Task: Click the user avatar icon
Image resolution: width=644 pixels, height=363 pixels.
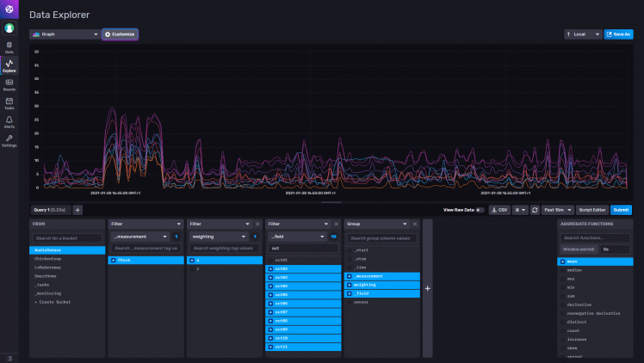Action: pyautogui.click(x=9, y=28)
